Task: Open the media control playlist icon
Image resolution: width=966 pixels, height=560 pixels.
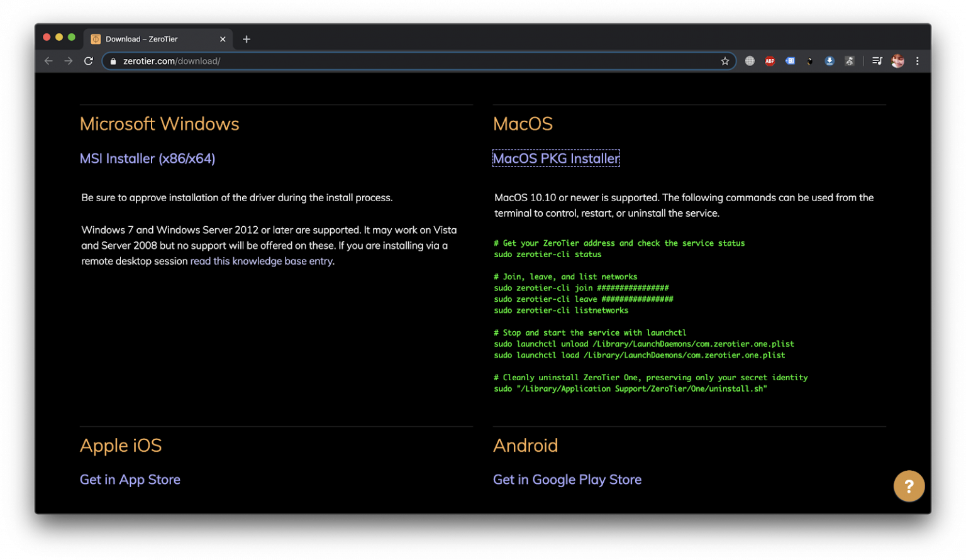Action: point(877,61)
